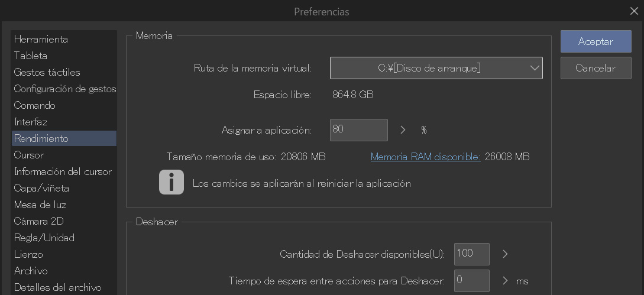Viewport: 644px width, 295px height.
Task: Switch to Capa/viñeta preferences
Action: tap(41, 189)
